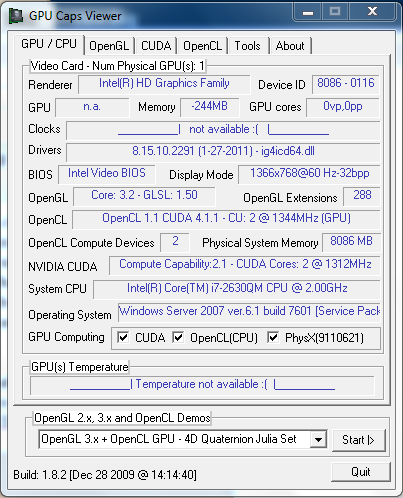Click the 4D Quaternion Julia Set combo box
This screenshot has width=403, height=498.
click(x=183, y=439)
